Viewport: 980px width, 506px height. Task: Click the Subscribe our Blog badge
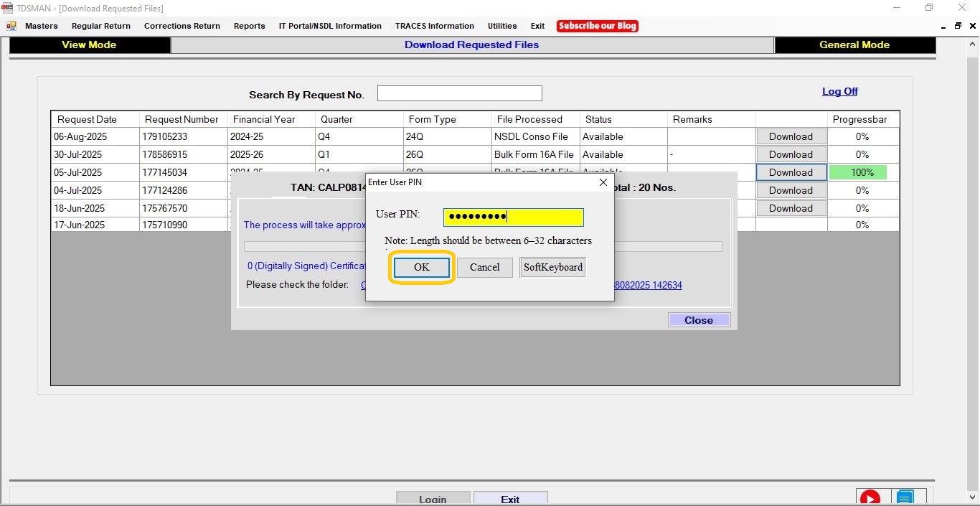597,26
